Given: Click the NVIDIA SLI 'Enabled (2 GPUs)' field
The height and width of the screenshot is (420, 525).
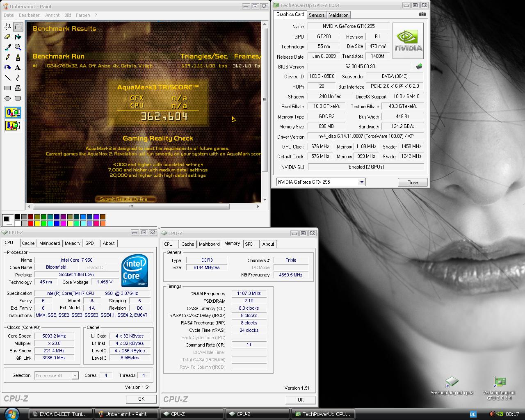Looking at the screenshot, I should [366, 167].
